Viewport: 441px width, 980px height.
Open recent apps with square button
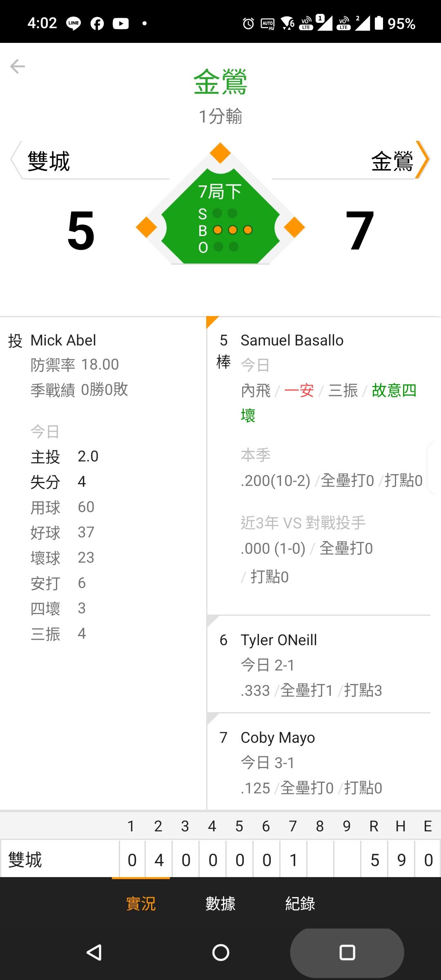347,952
